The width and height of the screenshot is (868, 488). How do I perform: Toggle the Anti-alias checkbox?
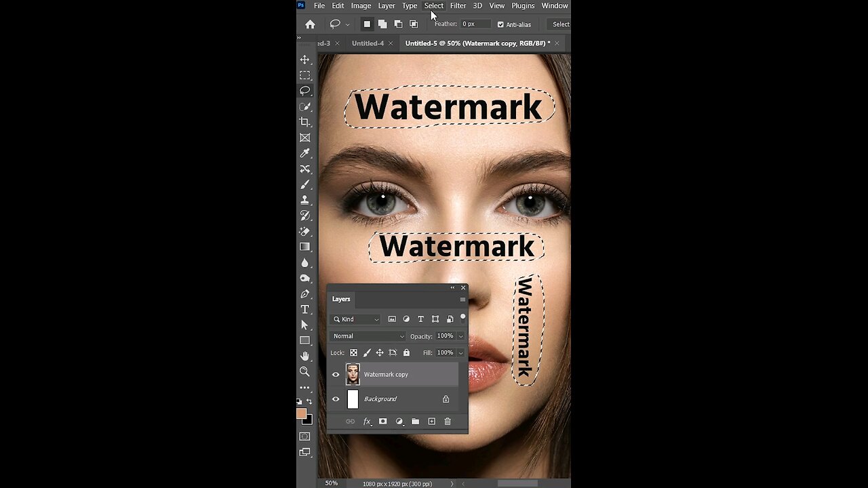[500, 24]
